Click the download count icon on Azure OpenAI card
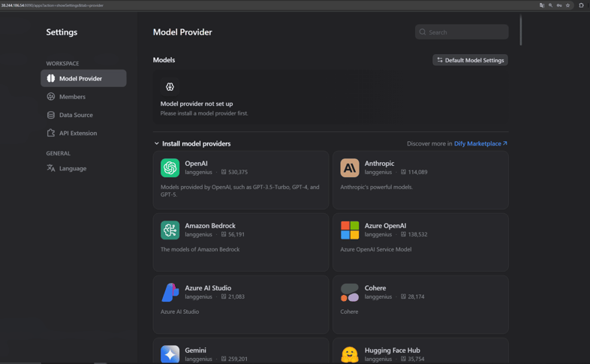Image resolution: width=590 pixels, height=364 pixels. (403, 234)
